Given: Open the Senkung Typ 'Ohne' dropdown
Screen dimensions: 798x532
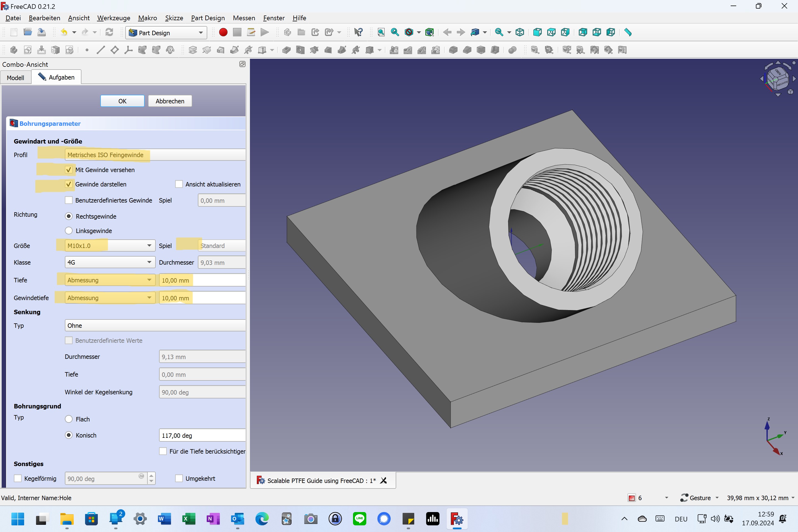Looking at the screenshot, I should tap(155, 325).
